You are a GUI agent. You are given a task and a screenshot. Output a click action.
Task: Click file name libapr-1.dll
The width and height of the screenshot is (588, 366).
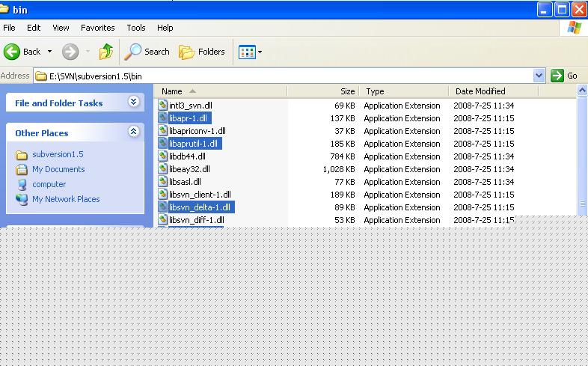click(188, 118)
